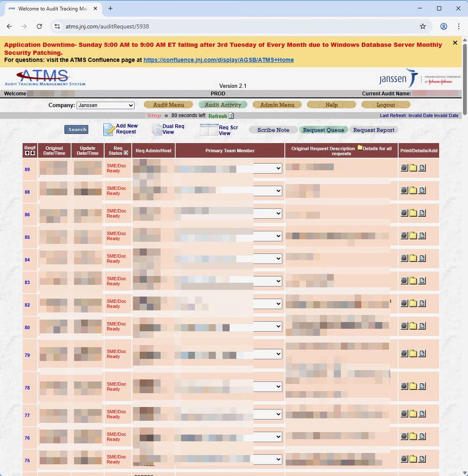Click add document icon for request 89

coord(422,167)
